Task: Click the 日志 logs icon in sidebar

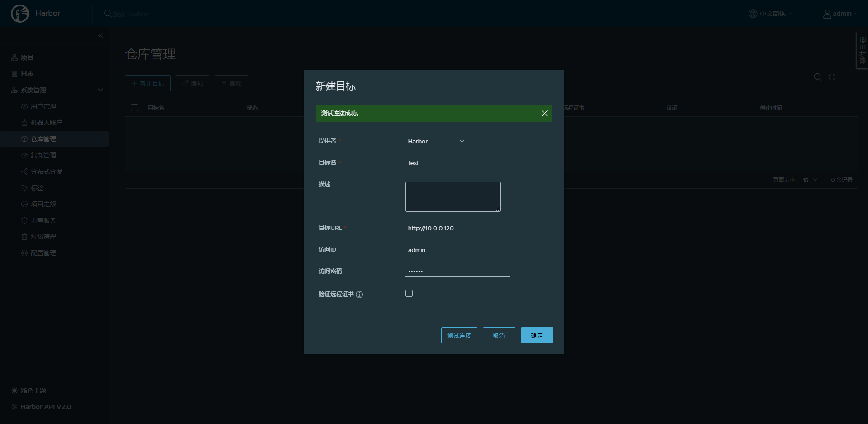Action: point(14,74)
